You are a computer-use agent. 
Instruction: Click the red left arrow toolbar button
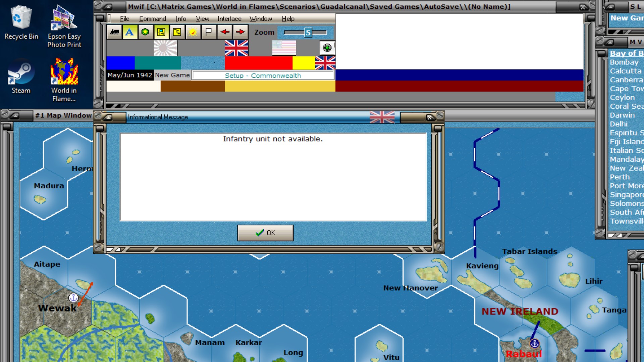coord(225,32)
